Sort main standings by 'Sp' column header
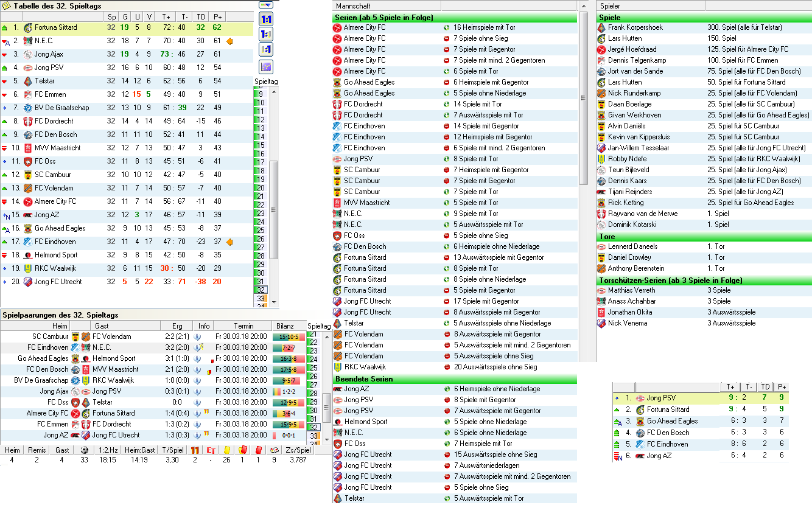812x505 pixels. (111, 17)
